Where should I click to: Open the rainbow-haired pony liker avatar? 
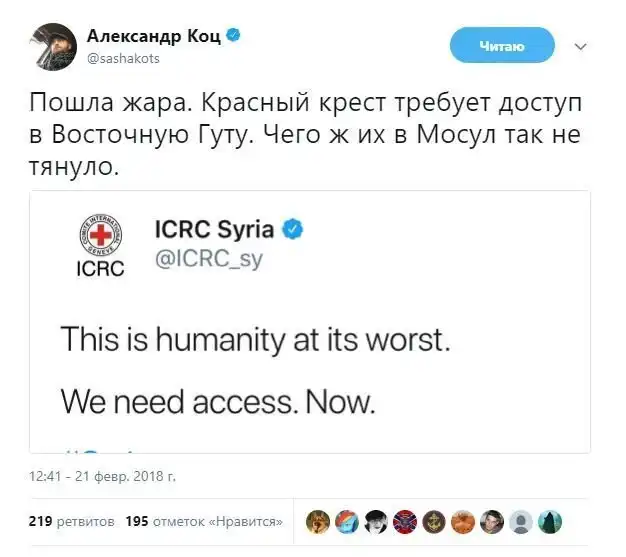pyautogui.click(x=347, y=522)
